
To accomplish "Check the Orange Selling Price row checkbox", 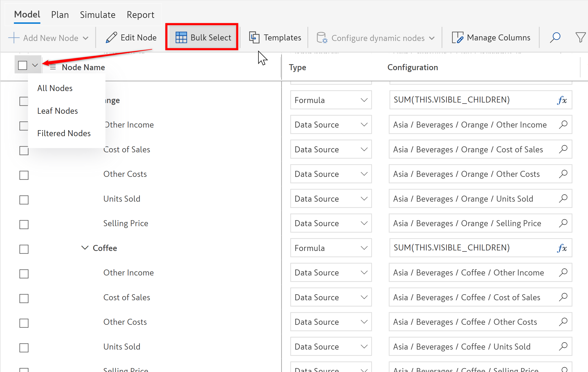I will tap(24, 224).
